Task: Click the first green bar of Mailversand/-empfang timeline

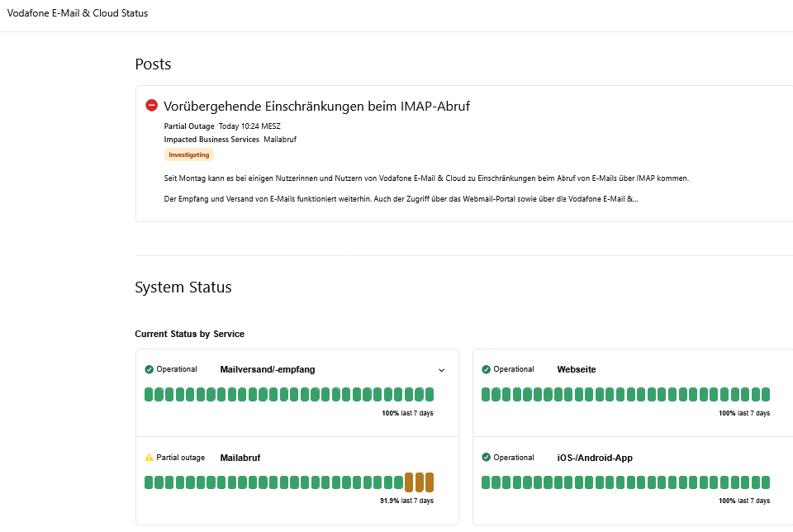Action: [149, 394]
